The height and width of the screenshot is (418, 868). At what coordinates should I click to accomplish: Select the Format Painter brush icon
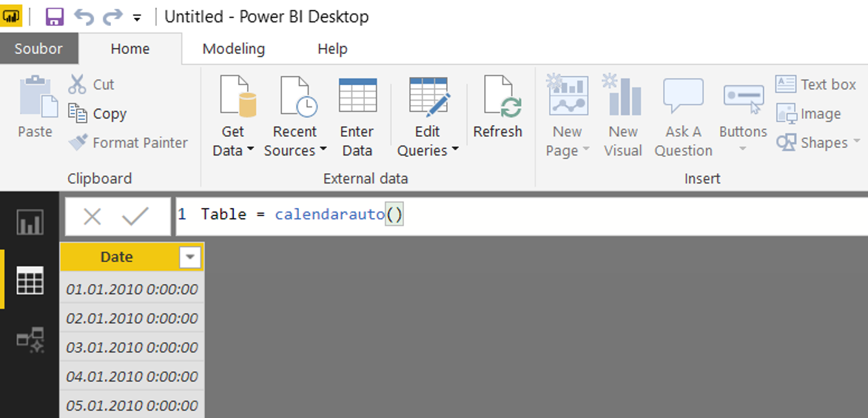point(78,142)
